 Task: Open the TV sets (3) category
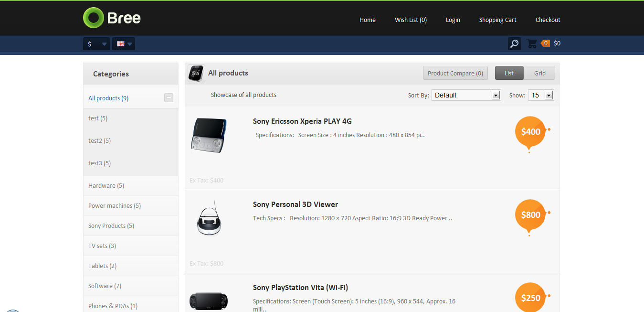[102, 246]
